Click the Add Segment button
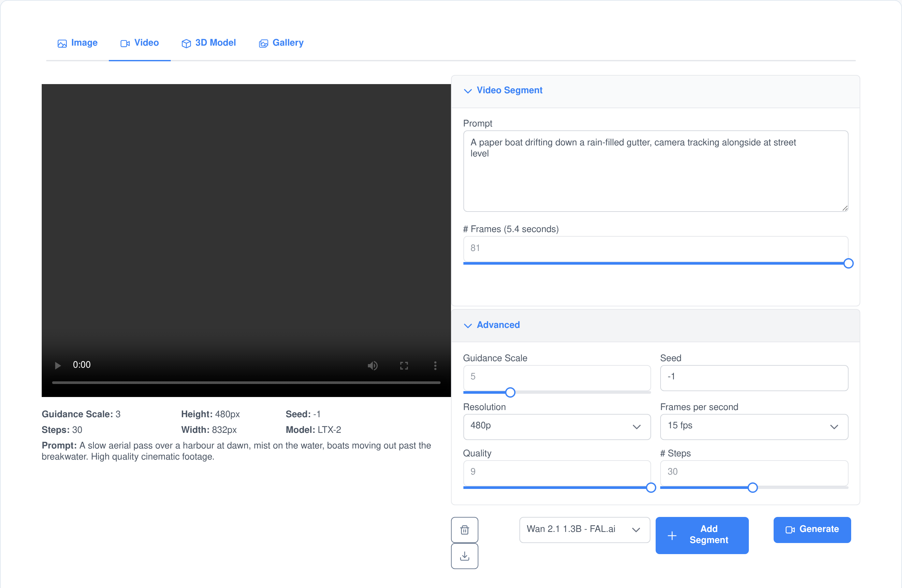The width and height of the screenshot is (902, 588). tap(702, 535)
